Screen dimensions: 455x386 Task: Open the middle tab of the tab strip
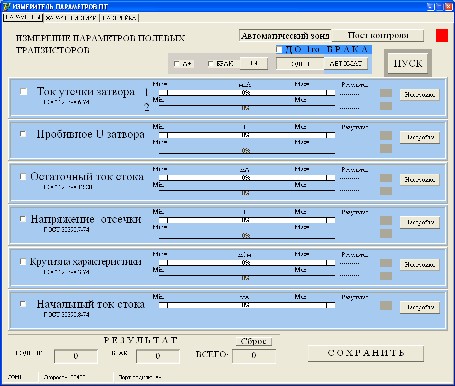71,18
